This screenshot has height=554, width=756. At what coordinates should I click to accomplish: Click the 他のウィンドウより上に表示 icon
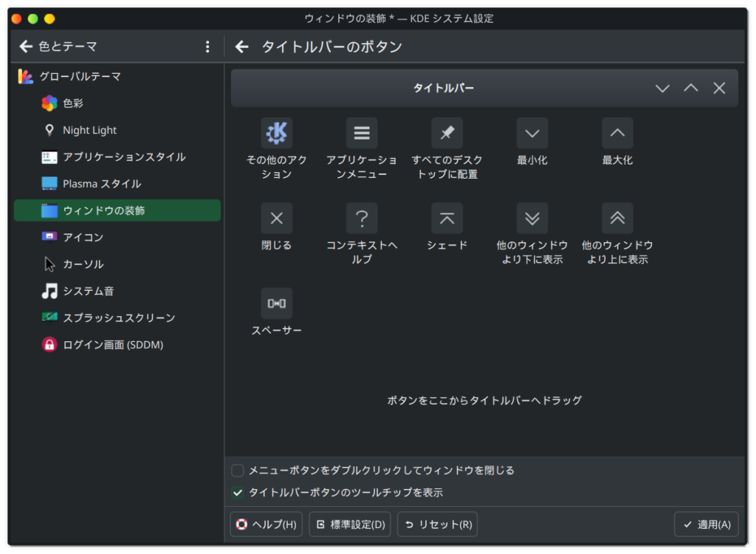(x=617, y=218)
